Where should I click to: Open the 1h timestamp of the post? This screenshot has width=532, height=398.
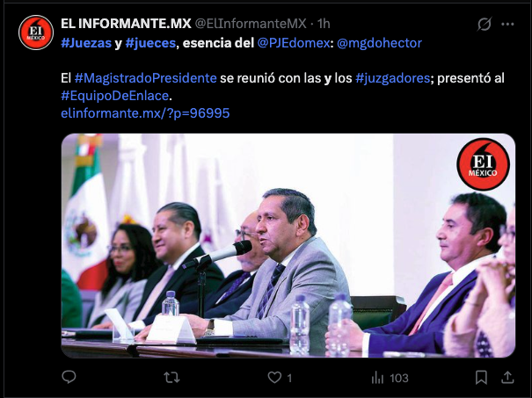click(324, 24)
